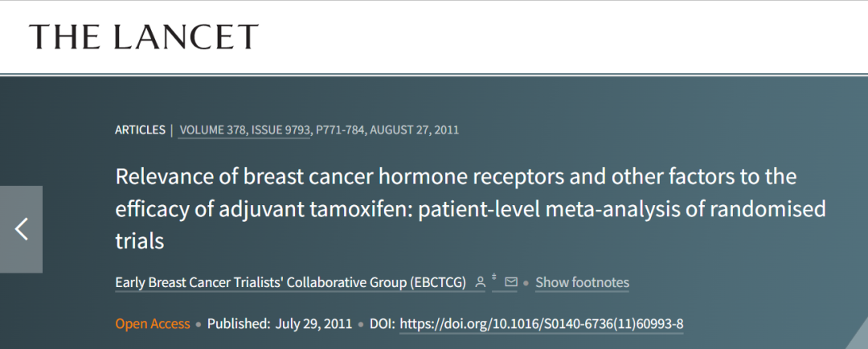
Task: Go to previous article with left chevron
Action: (x=21, y=229)
